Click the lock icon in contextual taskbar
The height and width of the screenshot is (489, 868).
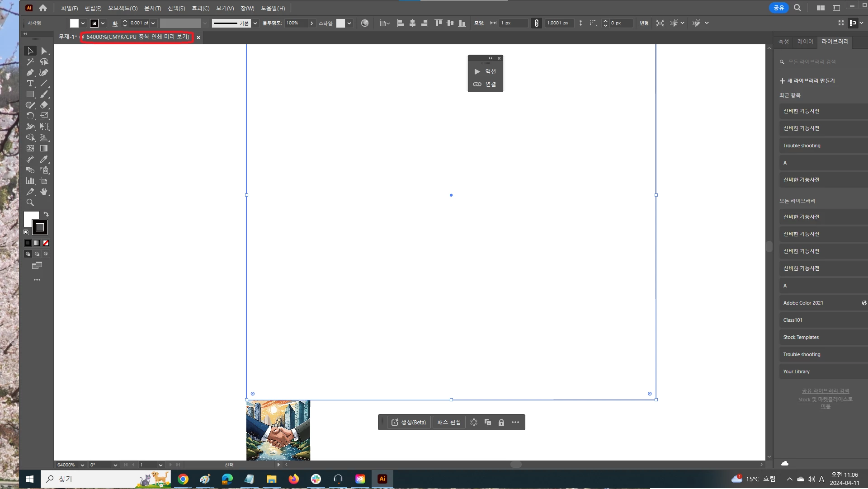[501, 422]
